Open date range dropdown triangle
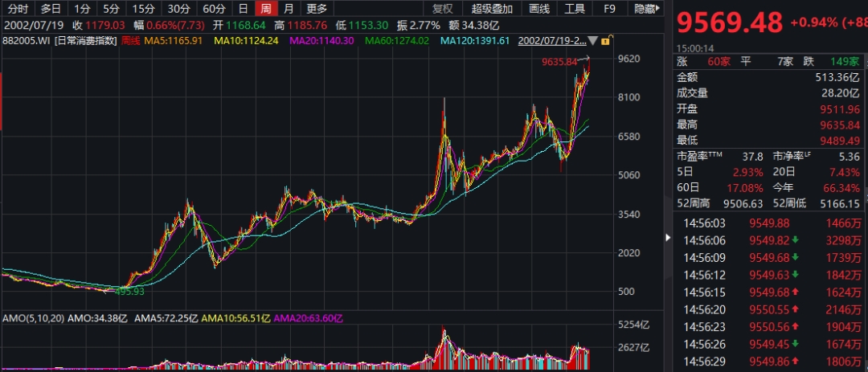Screen dimensions: 868x372 [593, 41]
